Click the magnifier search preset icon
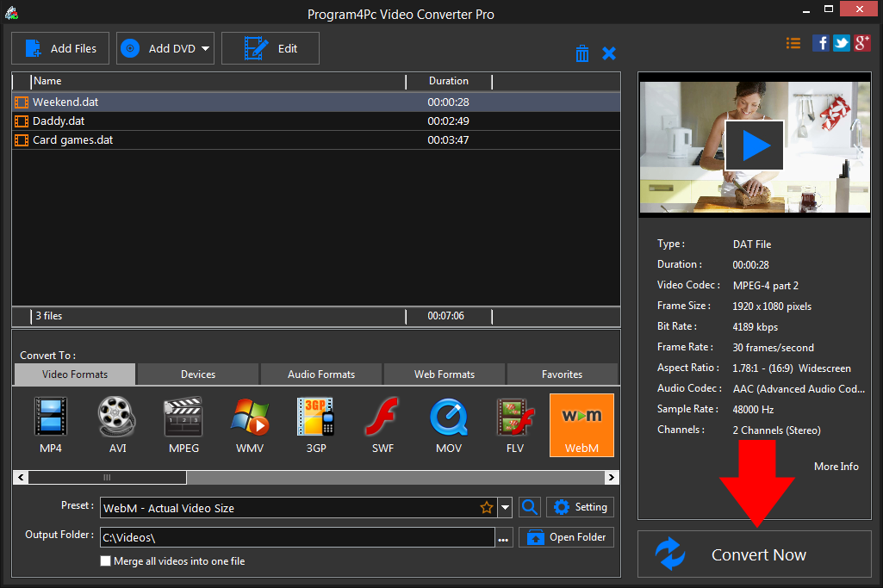 point(531,507)
